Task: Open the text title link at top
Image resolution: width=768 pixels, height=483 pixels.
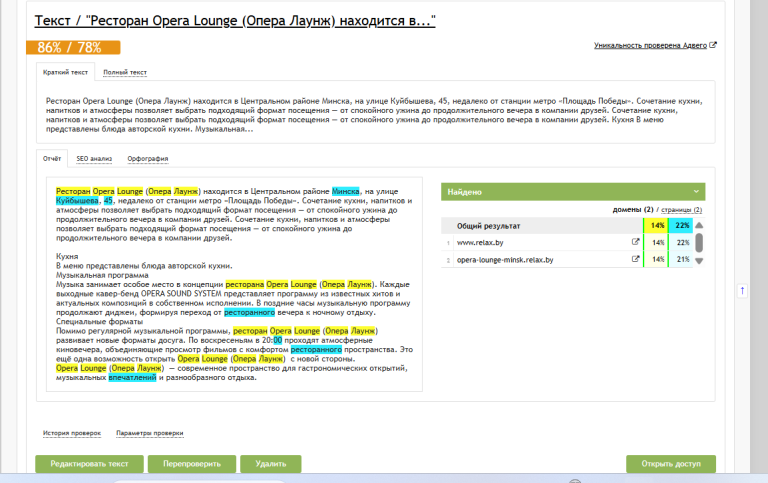Action: [x=235, y=21]
